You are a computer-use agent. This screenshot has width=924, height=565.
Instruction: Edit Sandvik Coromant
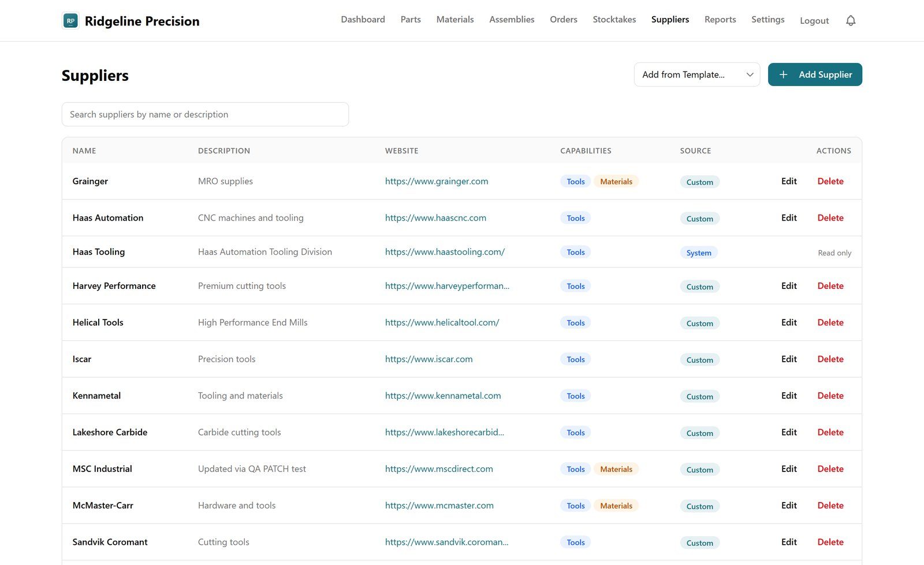[x=789, y=542]
